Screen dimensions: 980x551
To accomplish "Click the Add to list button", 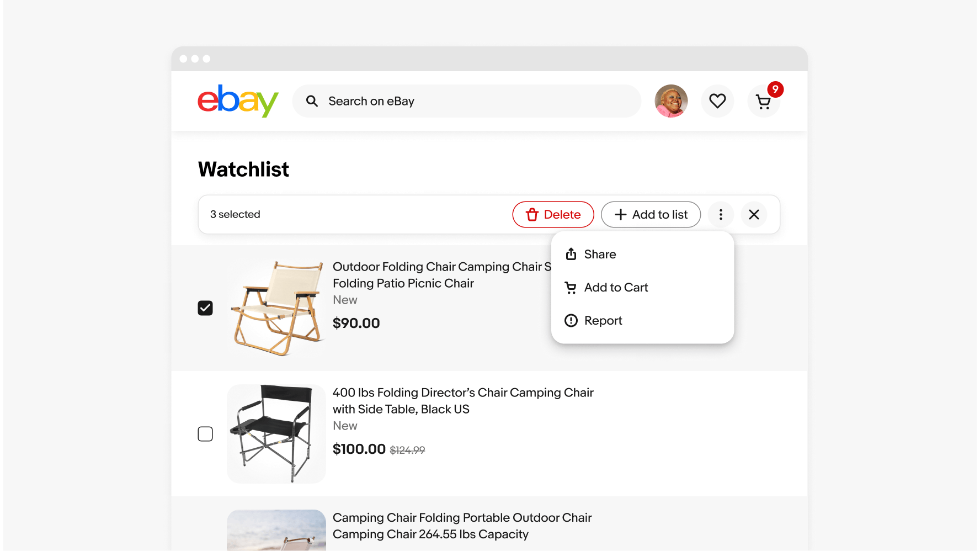I will 651,214.
